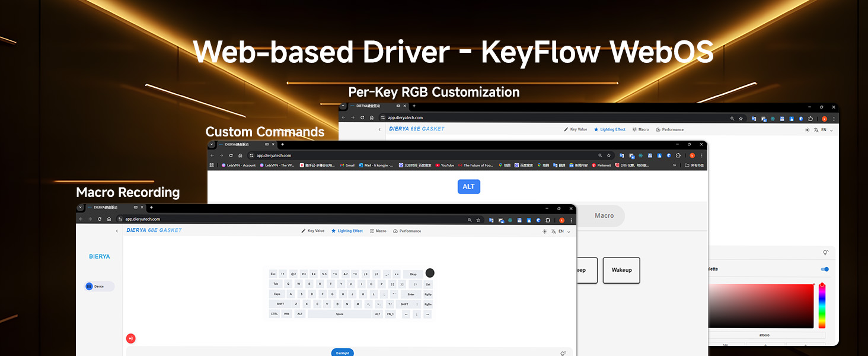
Task: Click the sun theme icon in front window
Action: pos(544,231)
